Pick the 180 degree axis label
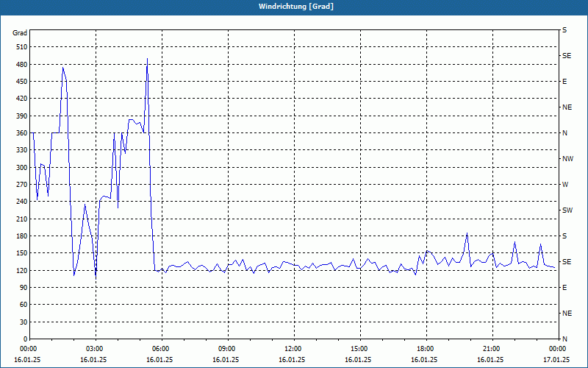The height and width of the screenshot is (368, 588). click(23, 236)
